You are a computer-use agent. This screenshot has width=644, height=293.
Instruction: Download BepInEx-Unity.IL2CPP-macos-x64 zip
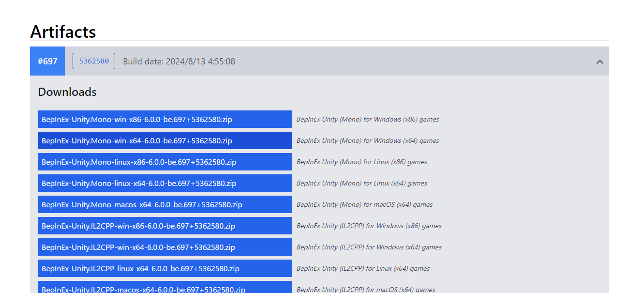point(165,287)
